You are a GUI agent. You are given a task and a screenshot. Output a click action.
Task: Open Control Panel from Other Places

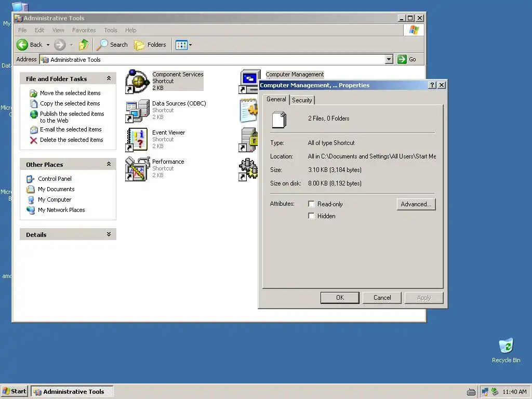point(55,179)
